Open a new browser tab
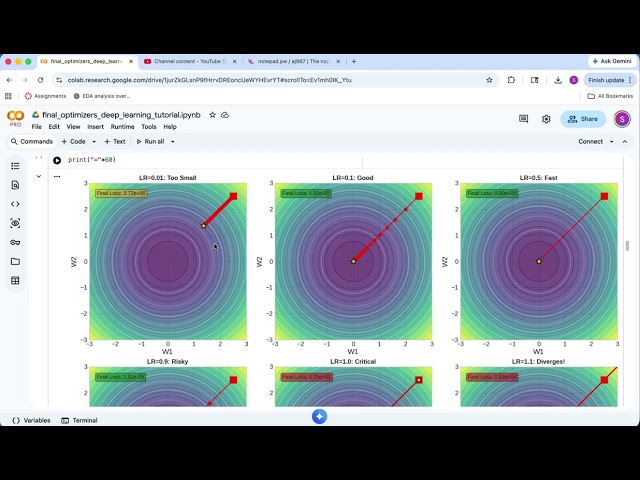Viewport: 640px width, 480px height. point(354,61)
